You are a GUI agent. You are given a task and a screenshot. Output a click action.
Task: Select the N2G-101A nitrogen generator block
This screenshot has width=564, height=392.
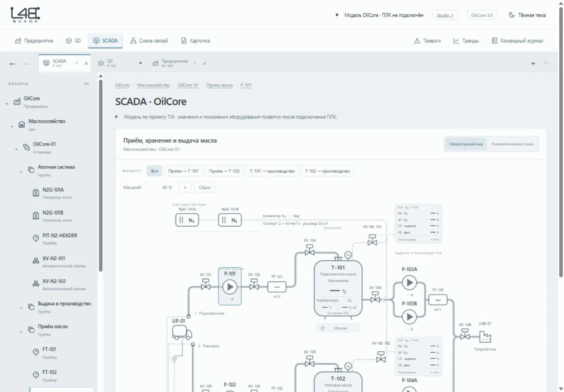coord(187,220)
